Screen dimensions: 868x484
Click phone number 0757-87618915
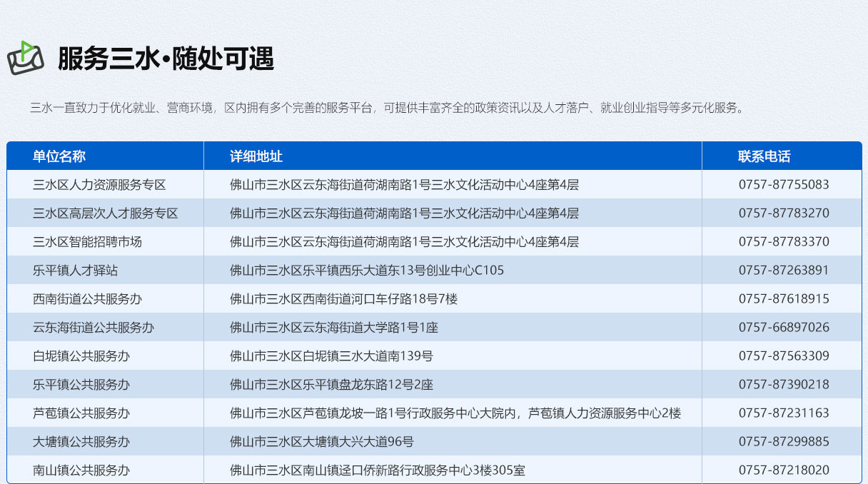coord(784,299)
